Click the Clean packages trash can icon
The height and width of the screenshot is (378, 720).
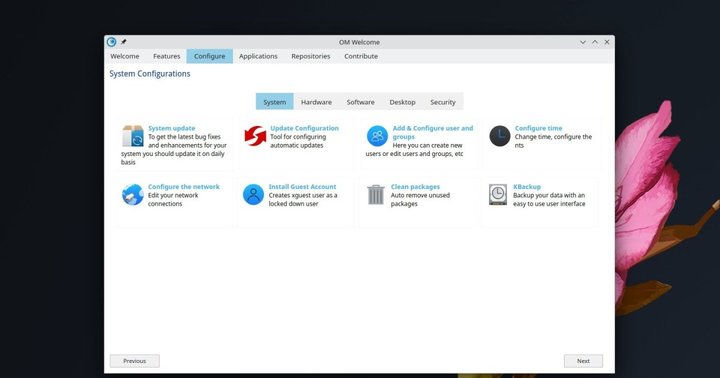coord(376,194)
